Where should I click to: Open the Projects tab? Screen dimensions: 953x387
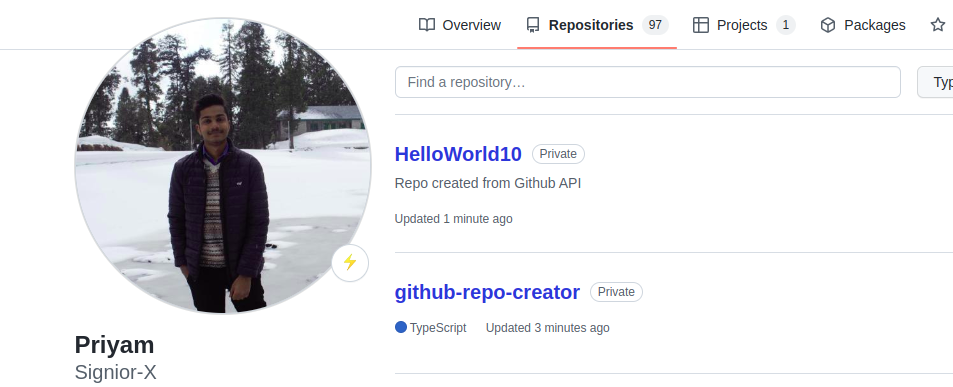[744, 25]
